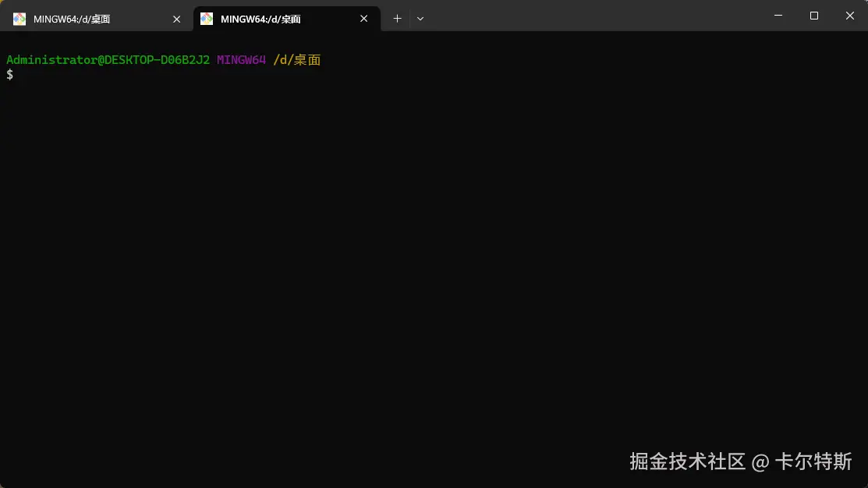Click the green dollar prompt symbol
The height and width of the screenshot is (488, 868).
9,74
